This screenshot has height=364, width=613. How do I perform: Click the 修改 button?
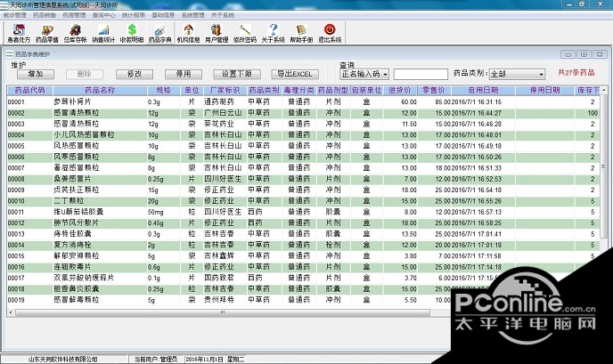pos(135,74)
